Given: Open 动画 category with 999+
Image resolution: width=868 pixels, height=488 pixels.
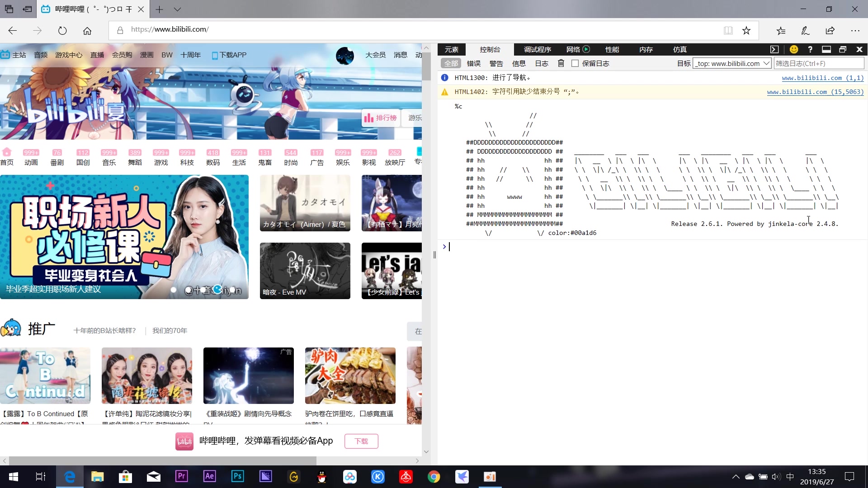Looking at the screenshot, I should (31, 158).
